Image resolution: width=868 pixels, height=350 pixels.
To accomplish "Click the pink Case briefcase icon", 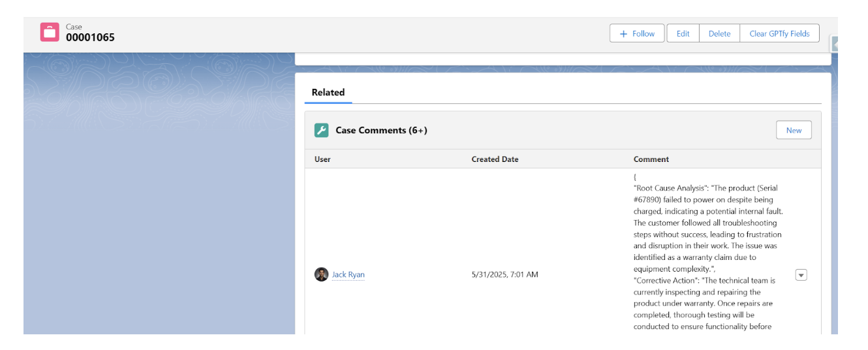I will 50,32.
